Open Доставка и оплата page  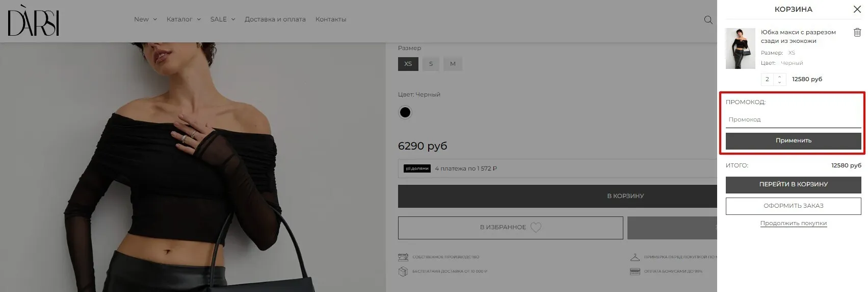click(x=275, y=19)
